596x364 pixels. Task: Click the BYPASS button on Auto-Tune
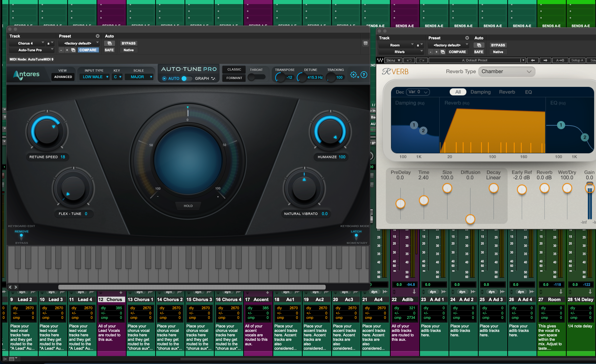(128, 43)
